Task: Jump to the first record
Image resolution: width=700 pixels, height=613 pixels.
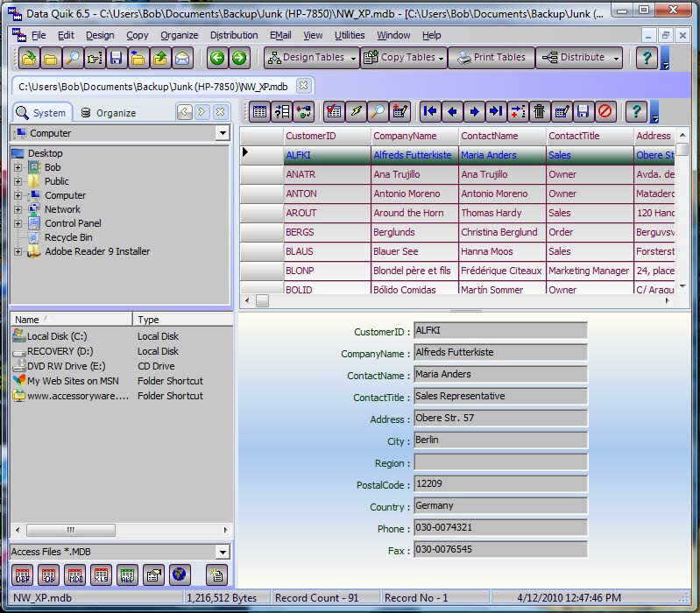Action: point(430,111)
